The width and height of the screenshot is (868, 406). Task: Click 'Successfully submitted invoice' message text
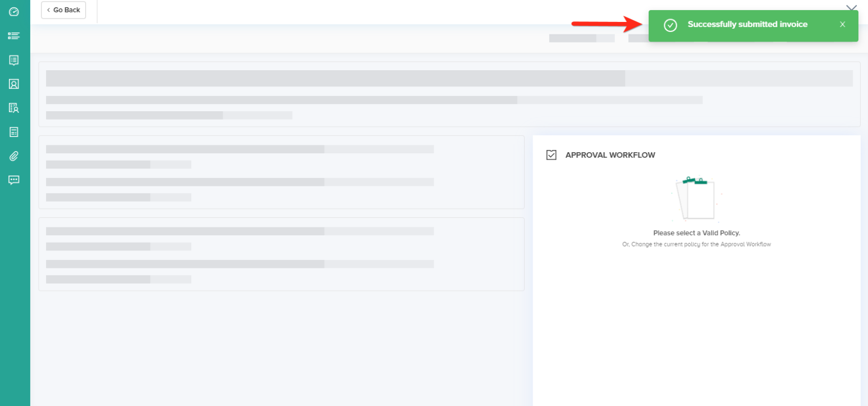tap(747, 25)
